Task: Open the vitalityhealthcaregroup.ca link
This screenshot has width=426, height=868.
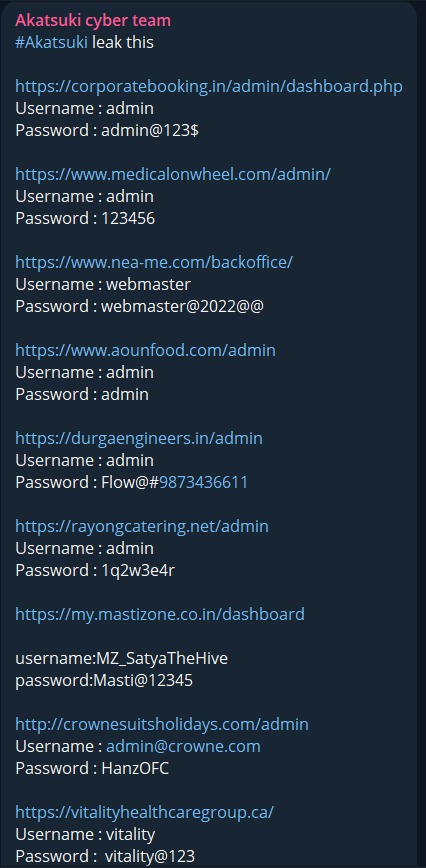Action: (x=144, y=813)
